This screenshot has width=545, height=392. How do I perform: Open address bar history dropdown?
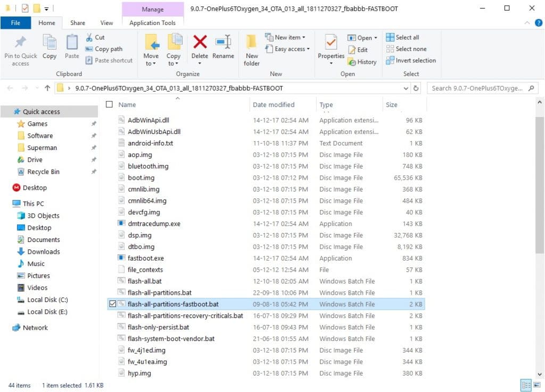[406, 88]
